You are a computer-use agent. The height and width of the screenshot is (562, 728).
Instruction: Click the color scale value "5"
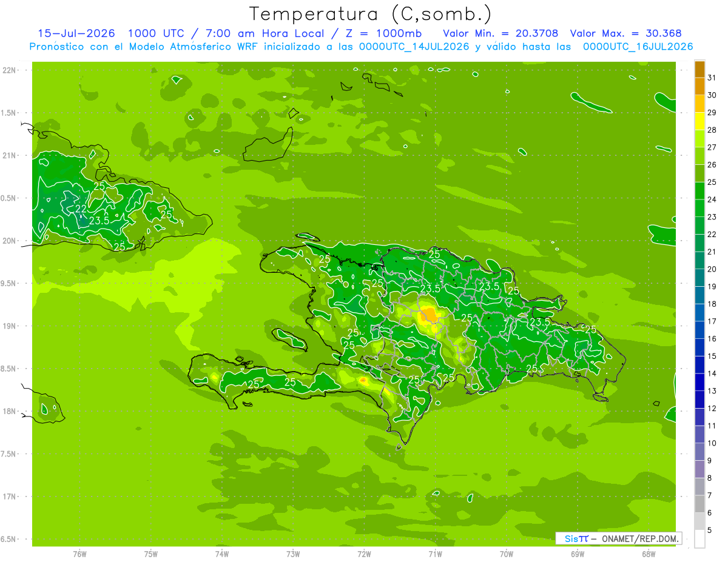[710, 530]
